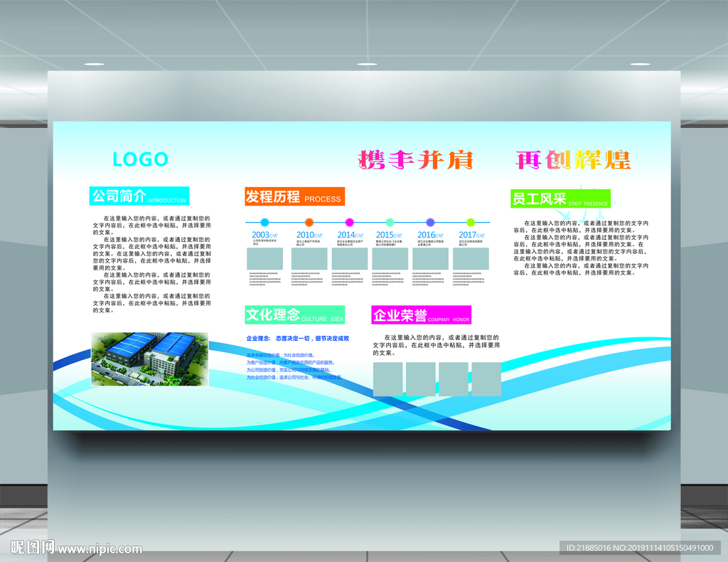The width and height of the screenshot is (728, 562).
Task: Select the orange 2010 timeline dot
Action: [309, 223]
